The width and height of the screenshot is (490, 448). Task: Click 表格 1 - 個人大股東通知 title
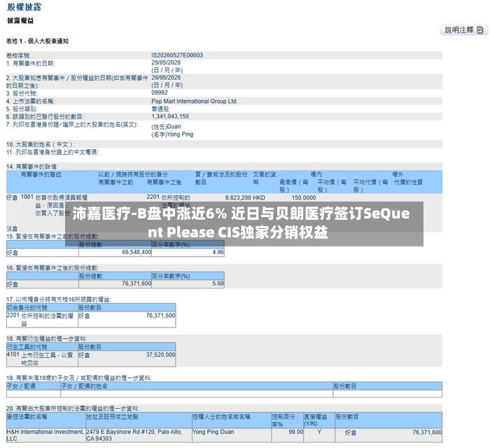(x=37, y=41)
